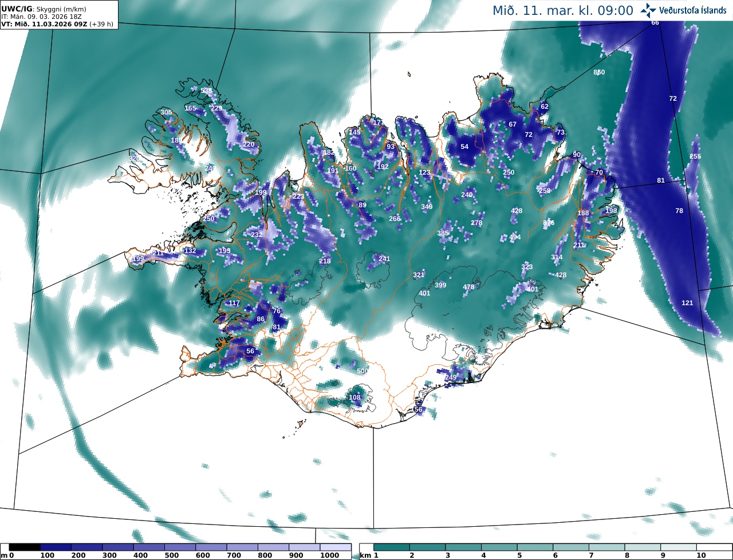
Task: Click the '349' value on the map
Action: coord(427,207)
